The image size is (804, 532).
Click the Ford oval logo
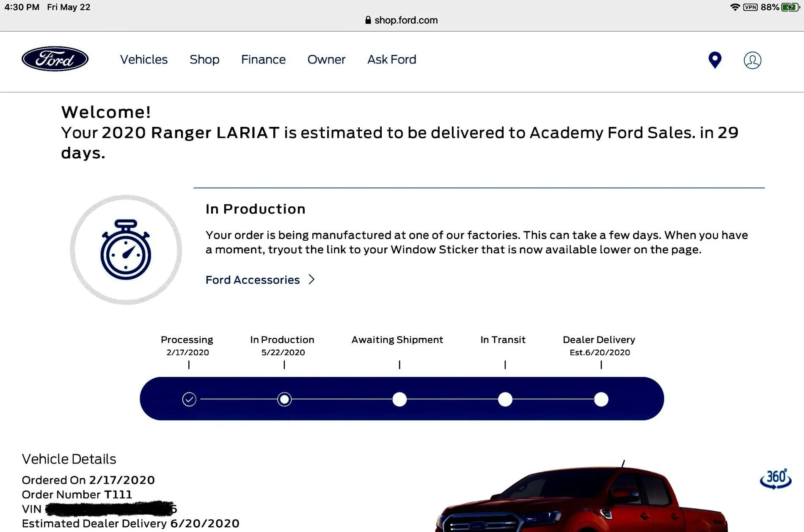tap(55, 59)
